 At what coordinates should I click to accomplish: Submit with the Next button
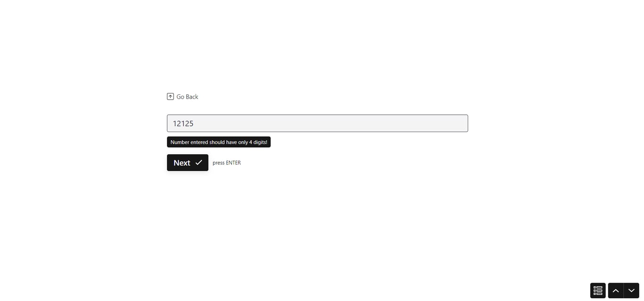point(188,163)
